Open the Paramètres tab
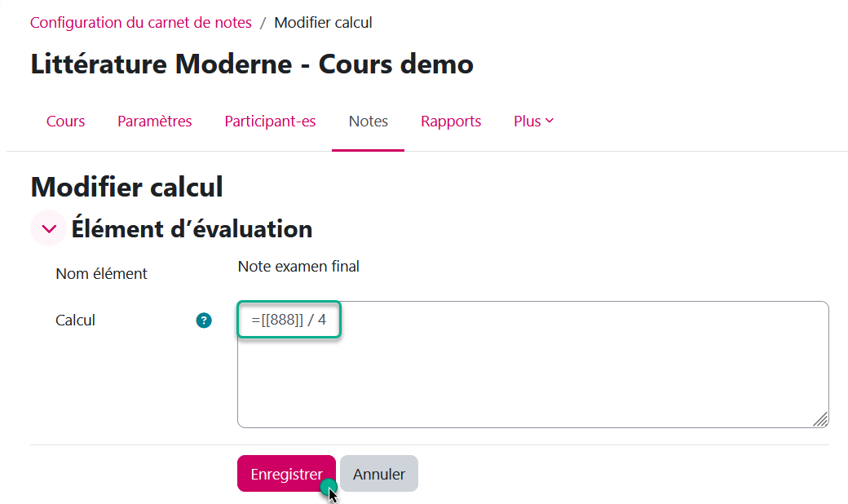Screen dimensions: 848x504 pyautogui.click(x=155, y=122)
